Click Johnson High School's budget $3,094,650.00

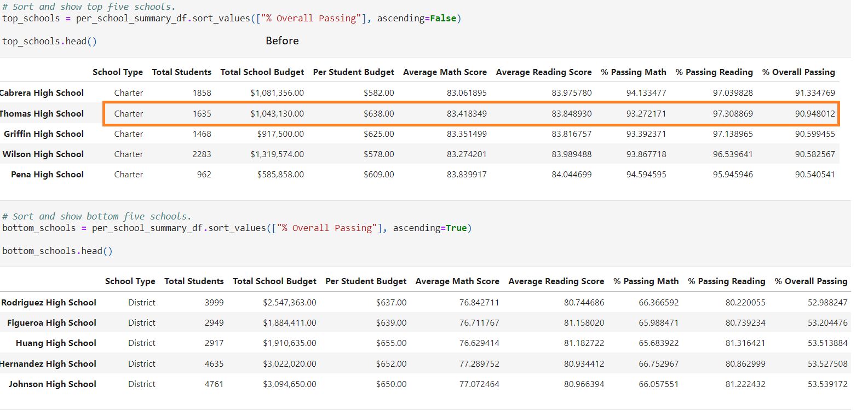coord(290,384)
